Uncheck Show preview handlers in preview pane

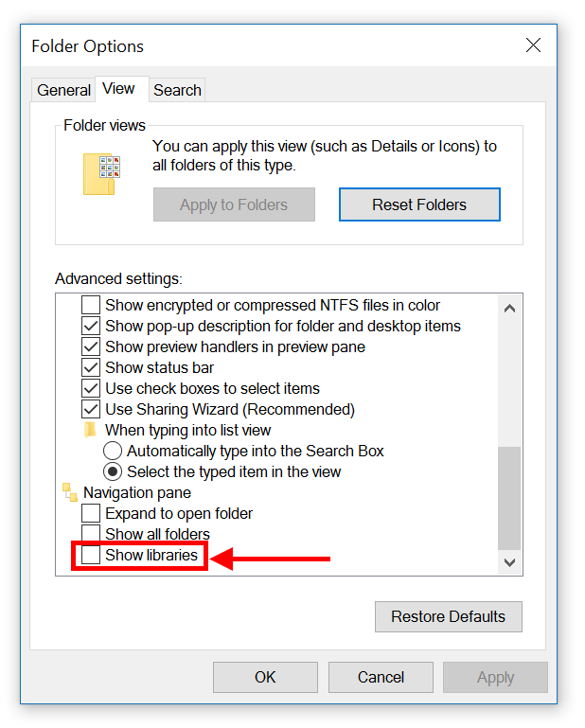(91, 346)
